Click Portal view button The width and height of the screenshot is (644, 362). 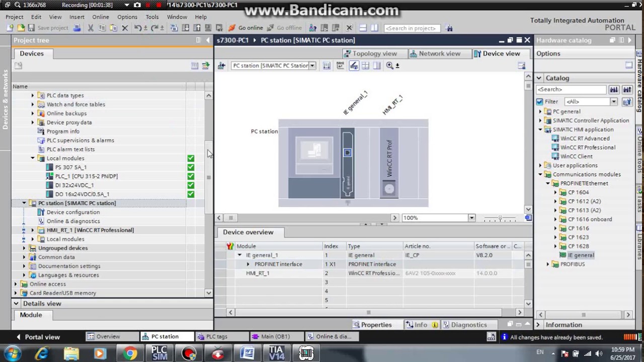37,337
